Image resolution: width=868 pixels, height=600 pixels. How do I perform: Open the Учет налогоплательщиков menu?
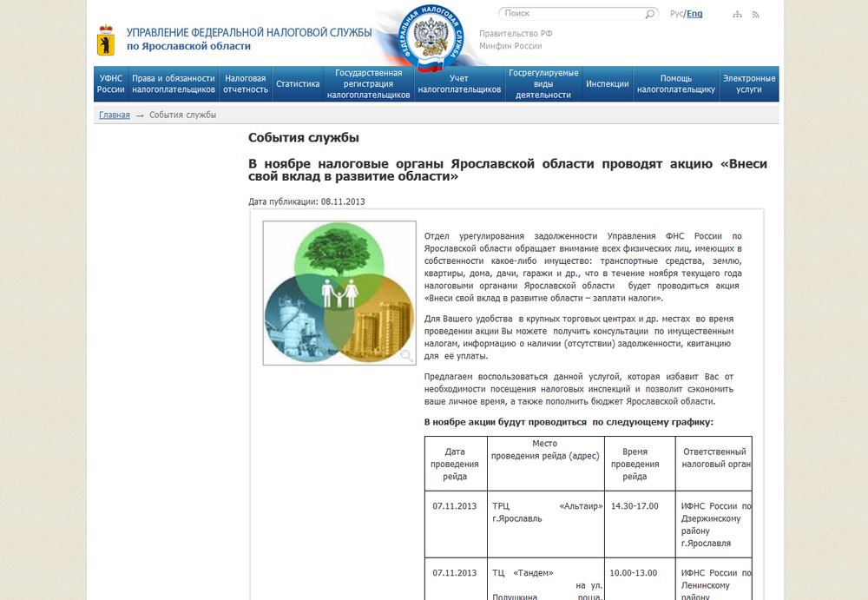[x=459, y=83]
